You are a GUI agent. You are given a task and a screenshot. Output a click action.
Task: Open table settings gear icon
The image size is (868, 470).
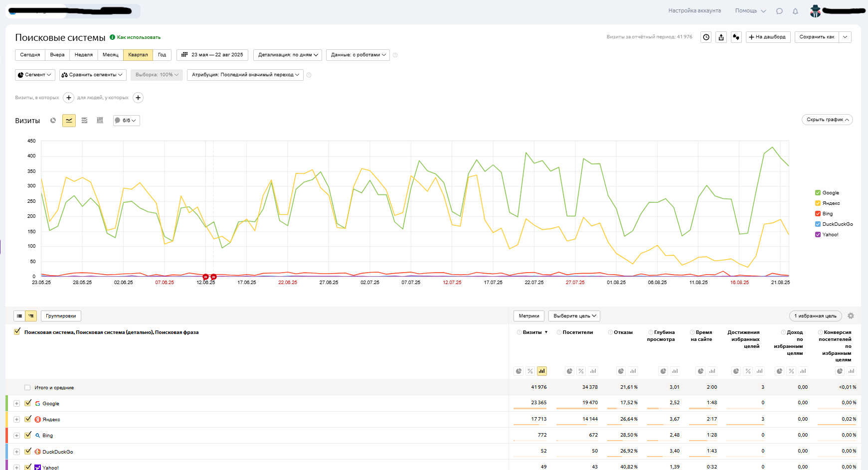pos(851,316)
